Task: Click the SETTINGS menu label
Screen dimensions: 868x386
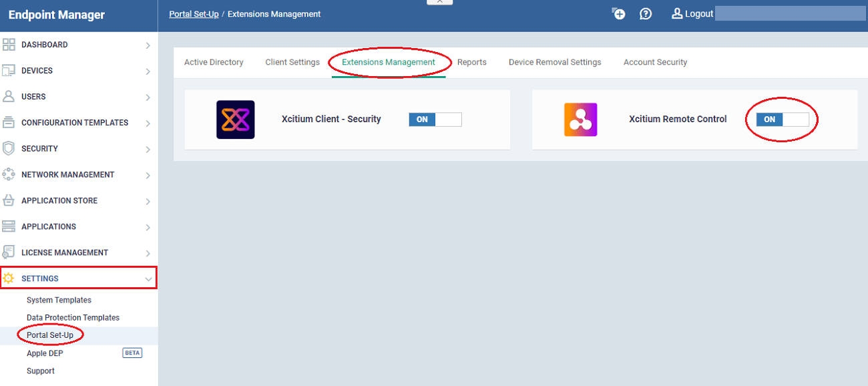Action: 40,279
